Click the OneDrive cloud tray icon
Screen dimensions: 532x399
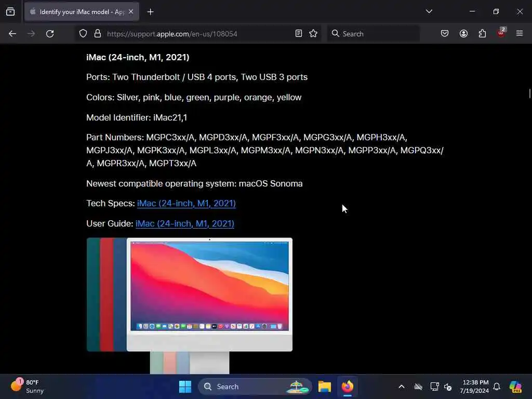pyautogui.click(x=418, y=387)
